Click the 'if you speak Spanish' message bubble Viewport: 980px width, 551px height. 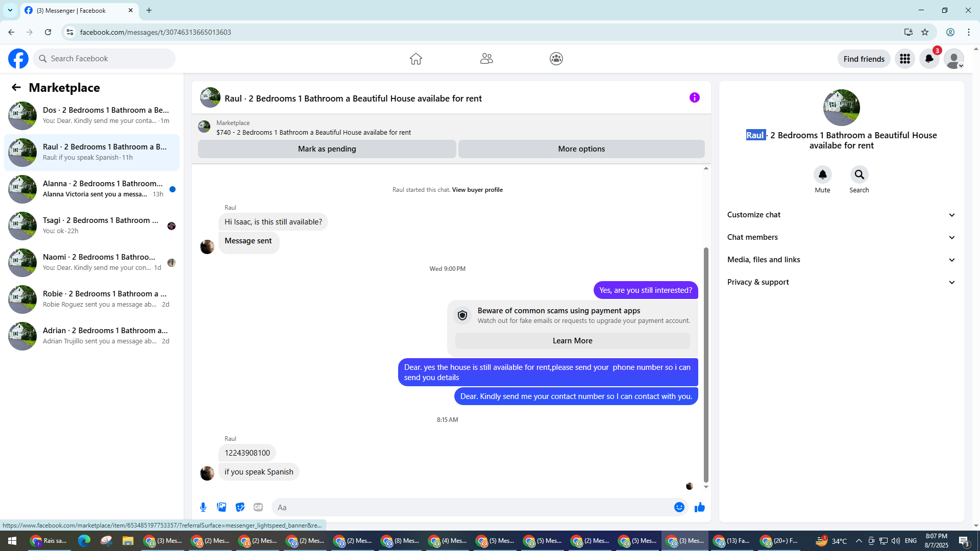(259, 472)
